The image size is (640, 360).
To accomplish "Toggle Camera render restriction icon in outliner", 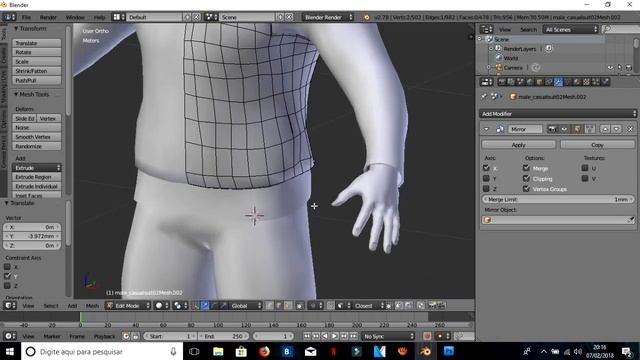I will (x=629, y=67).
